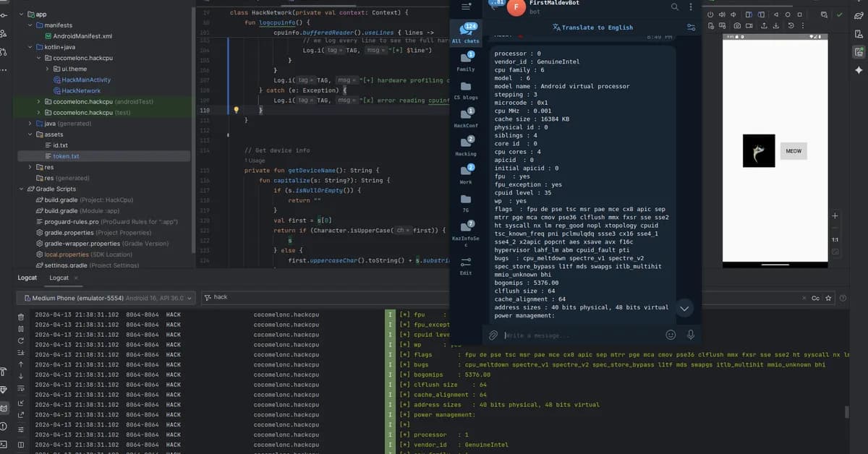Screen dimensions: 868x454
Task: Rotate the emulator counterclockwise
Action: pos(749,15)
